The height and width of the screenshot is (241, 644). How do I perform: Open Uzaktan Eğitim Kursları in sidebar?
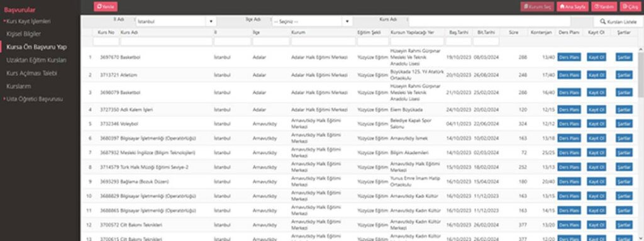[x=36, y=60]
